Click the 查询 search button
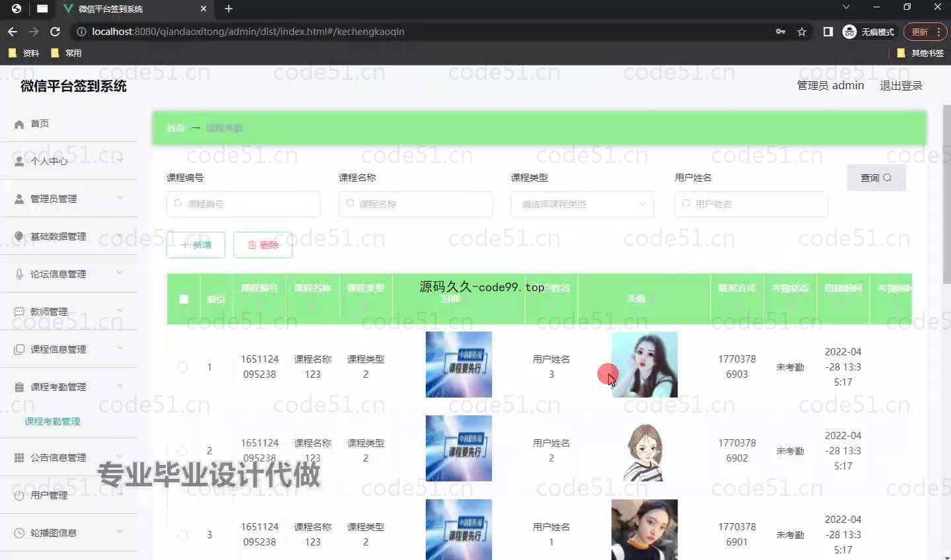 (x=876, y=178)
